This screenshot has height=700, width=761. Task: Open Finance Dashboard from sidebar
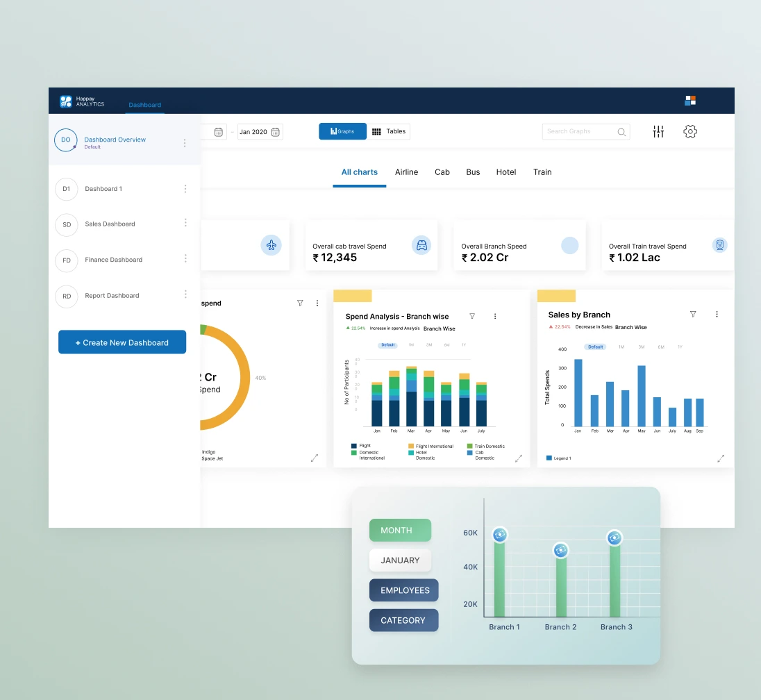113,260
